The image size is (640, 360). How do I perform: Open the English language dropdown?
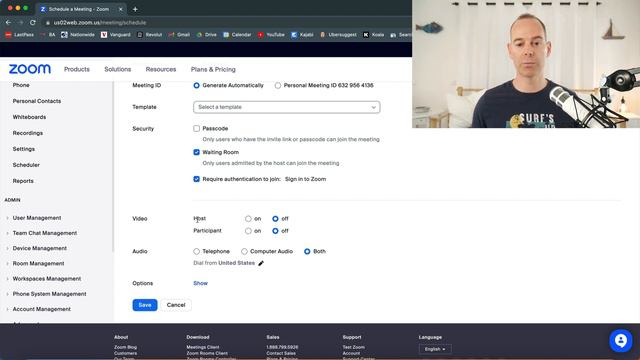(x=435, y=349)
